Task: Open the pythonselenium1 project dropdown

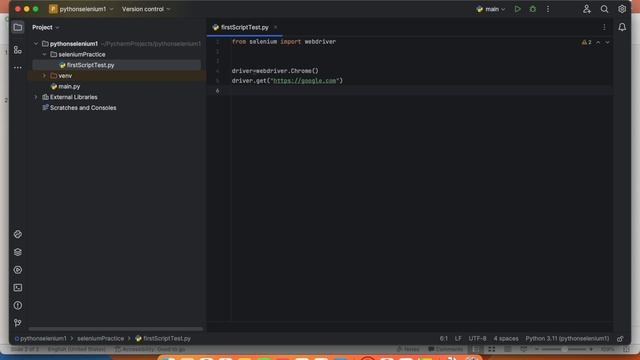Action: (x=81, y=9)
